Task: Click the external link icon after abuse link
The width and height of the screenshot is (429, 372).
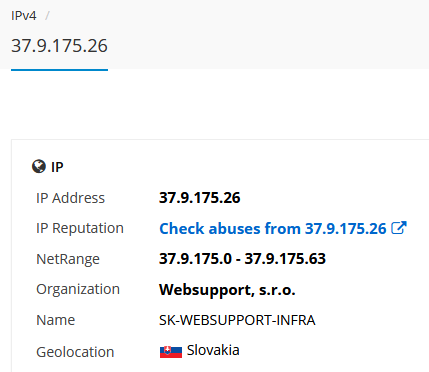Action: click(x=399, y=228)
